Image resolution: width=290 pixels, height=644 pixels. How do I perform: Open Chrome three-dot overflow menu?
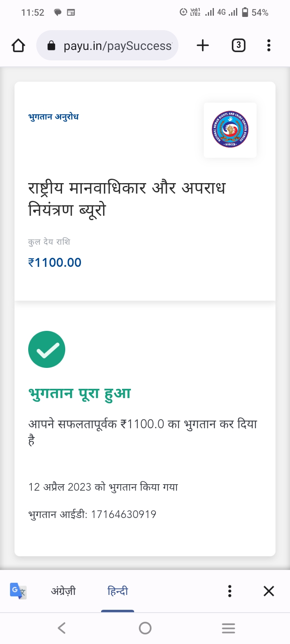coord(269,45)
